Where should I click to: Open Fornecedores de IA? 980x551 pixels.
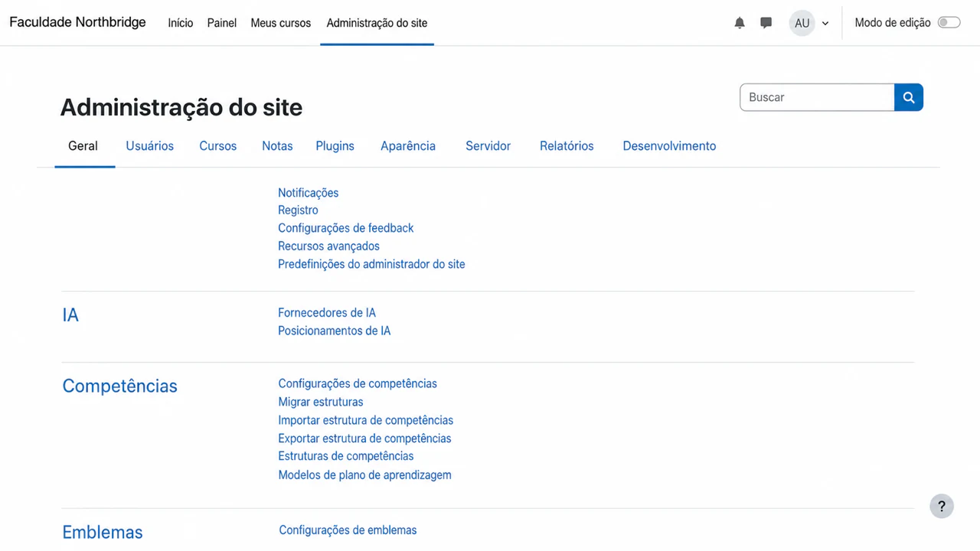tap(327, 313)
